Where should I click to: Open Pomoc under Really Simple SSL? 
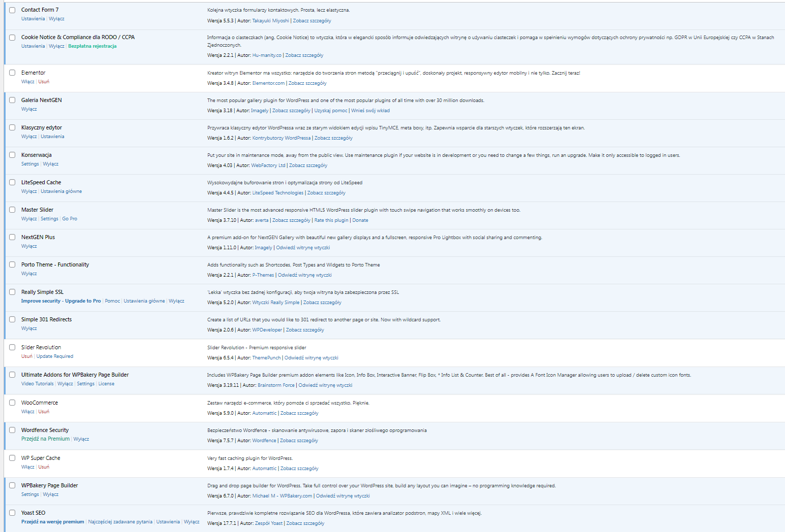tap(112, 301)
